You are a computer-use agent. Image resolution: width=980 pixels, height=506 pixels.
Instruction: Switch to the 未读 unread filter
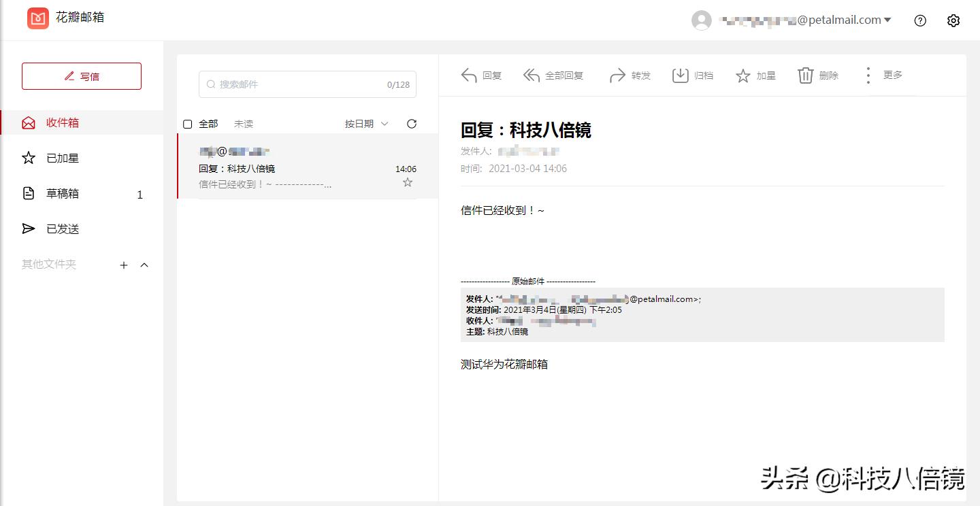click(244, 124)
